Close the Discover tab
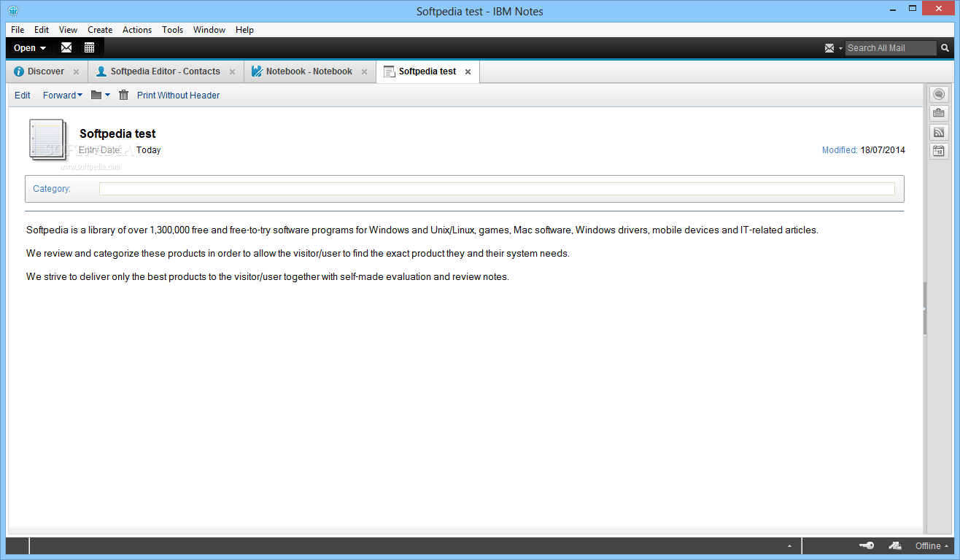960x560 pixels. point(76,71)
